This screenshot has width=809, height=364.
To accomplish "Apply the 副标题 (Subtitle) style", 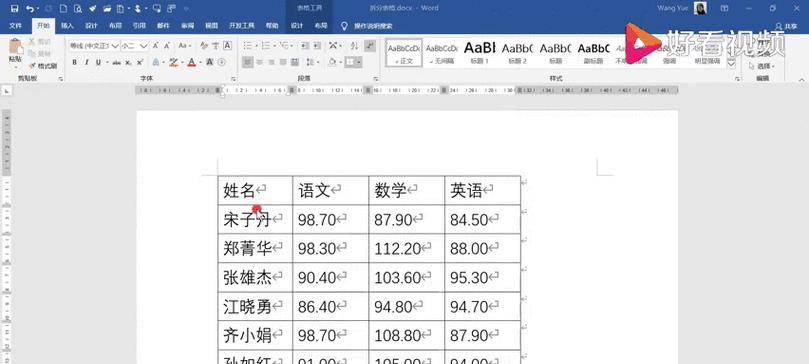I will [x=593, y=52].
